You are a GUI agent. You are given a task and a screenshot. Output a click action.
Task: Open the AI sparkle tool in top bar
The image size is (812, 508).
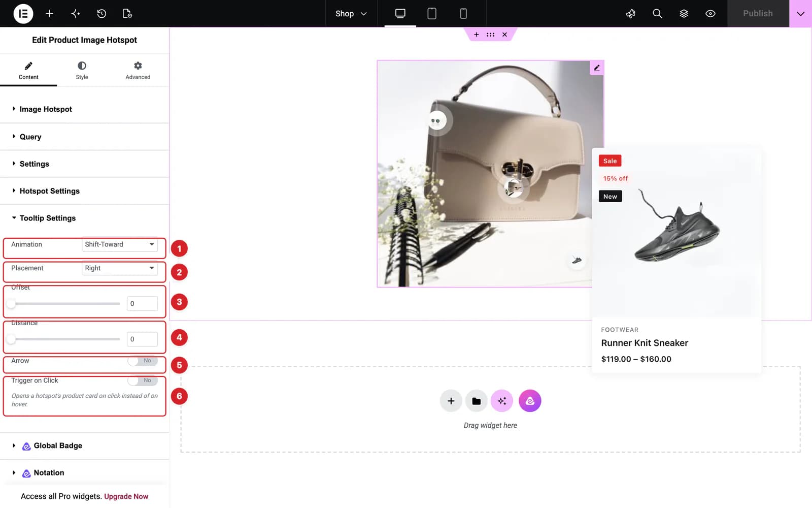76,14
